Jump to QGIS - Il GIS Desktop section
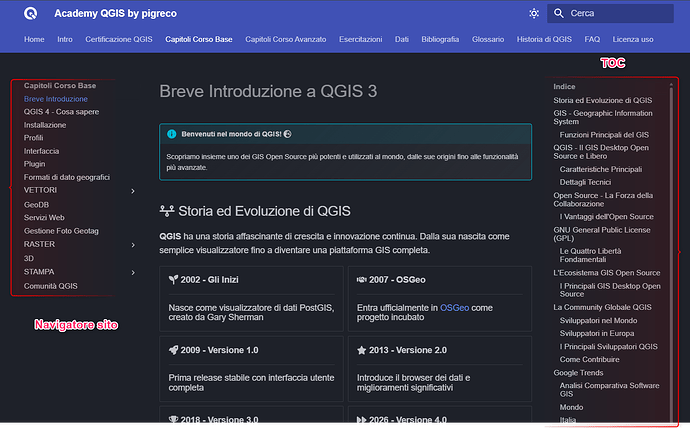This screenshot has height=428, width=690. (601, 152)
